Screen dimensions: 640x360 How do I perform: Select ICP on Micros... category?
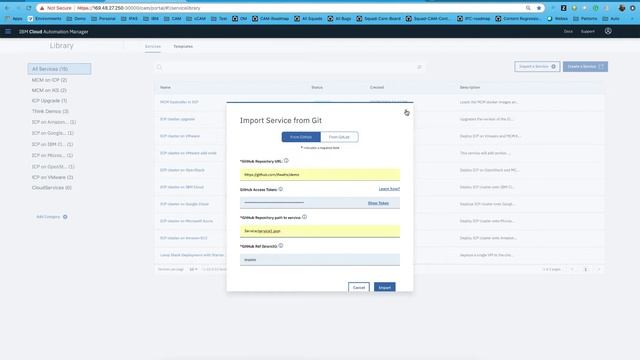(53, 155)
